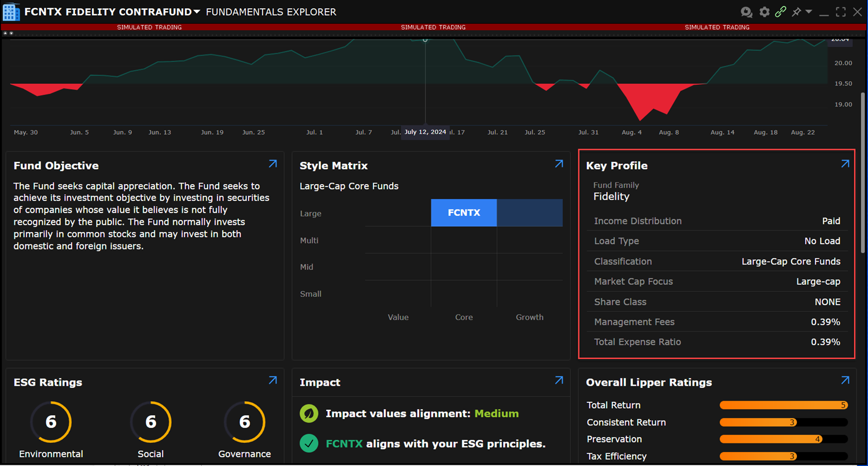Click the Overall Lipper Ratings heading

pos(649,383)
